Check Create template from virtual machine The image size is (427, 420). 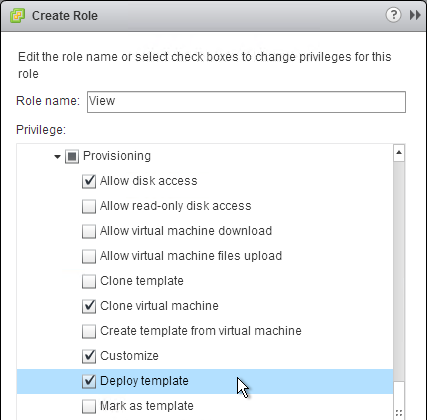89,331
